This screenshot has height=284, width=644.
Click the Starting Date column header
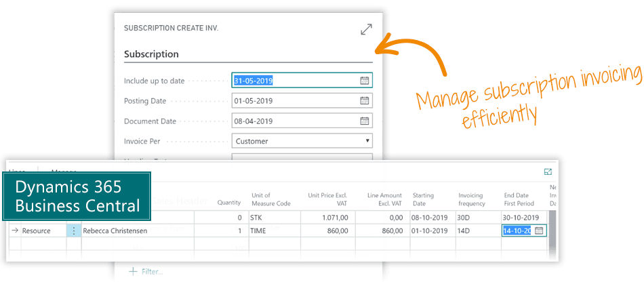(424, 199)
